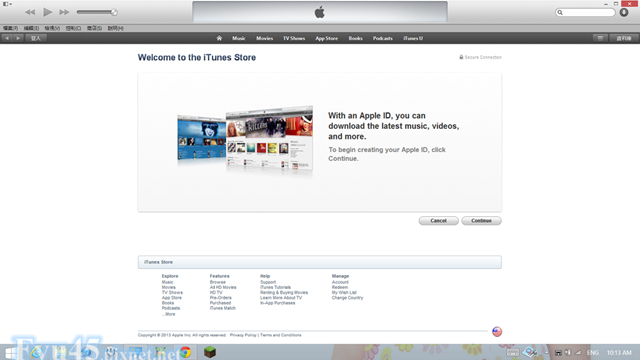Image resolution: width=640 pixels, height=360 pixels.
Task: Click the Privacy Policy link
Action: tap(243, 335)
